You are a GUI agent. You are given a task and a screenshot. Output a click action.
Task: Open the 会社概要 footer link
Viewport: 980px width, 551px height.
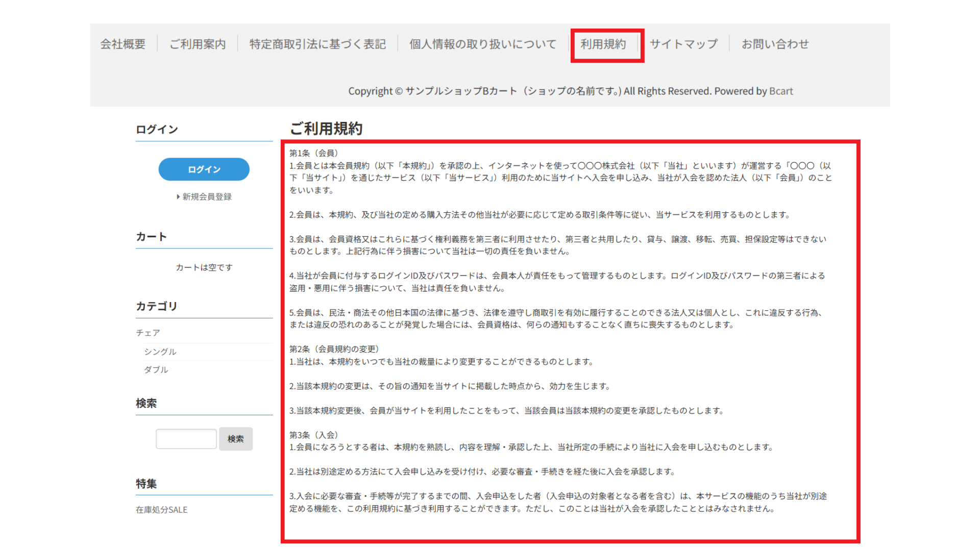122,44
